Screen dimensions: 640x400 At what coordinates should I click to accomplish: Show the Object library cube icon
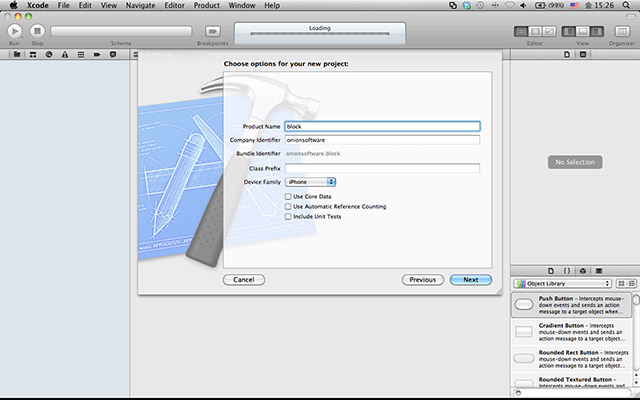pos(583,271)
